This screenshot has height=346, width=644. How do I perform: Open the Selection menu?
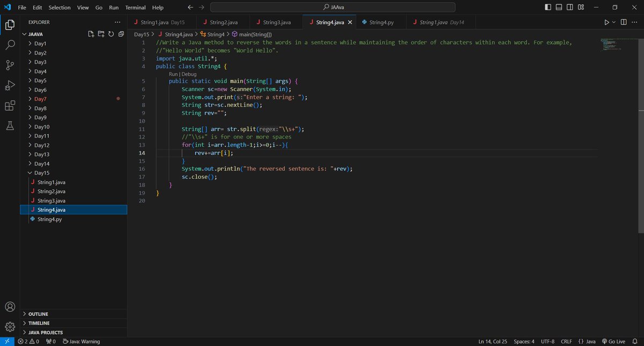click(60, 8)
